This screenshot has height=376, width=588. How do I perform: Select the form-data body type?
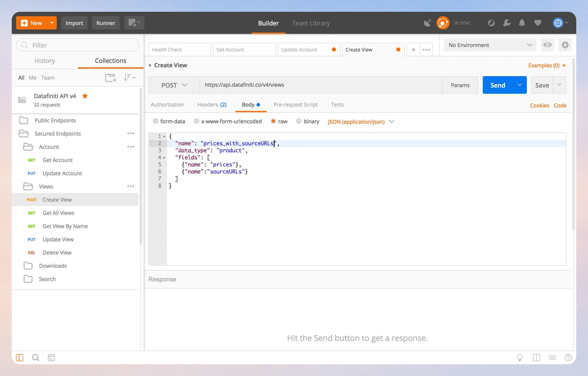156,121
